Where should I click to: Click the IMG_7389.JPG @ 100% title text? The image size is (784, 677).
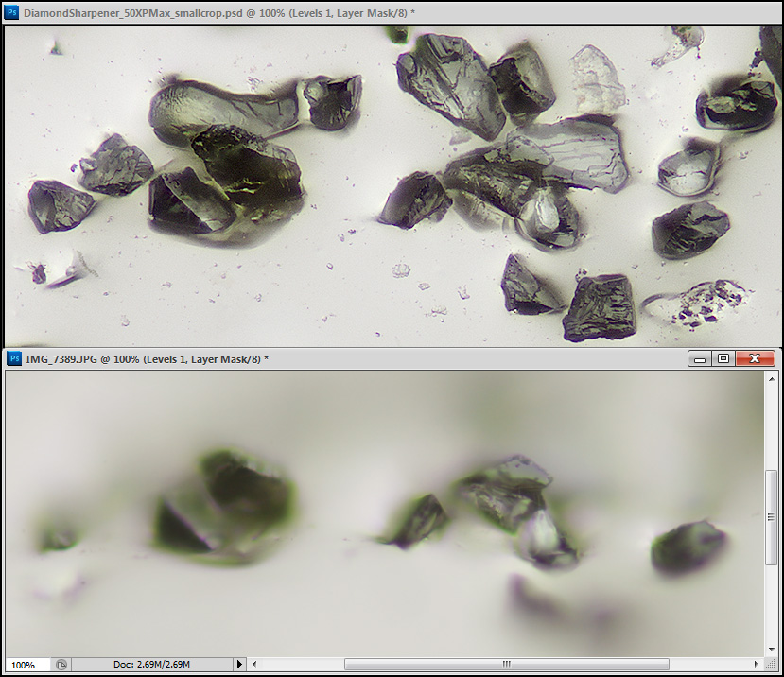click(x=147, y=359)
